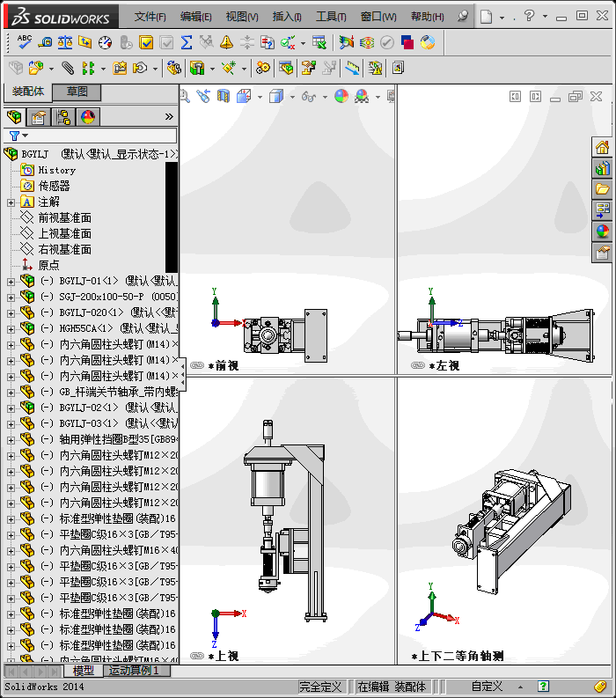
Task: Toggle the menu bar pin icon
Action: (463, 17)
